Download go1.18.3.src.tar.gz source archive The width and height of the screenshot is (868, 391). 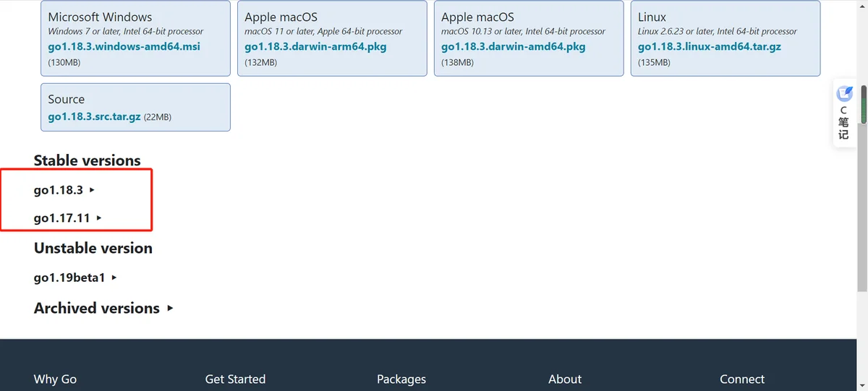(x=94, y=116)
